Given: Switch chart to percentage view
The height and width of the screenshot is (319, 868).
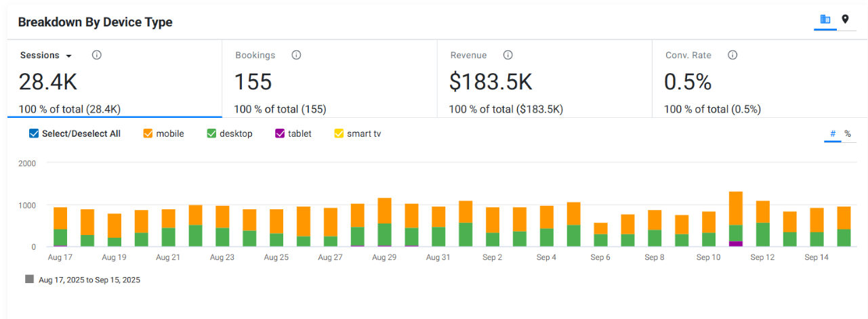Looking at the screenshot, I should (x=847, y=133).
